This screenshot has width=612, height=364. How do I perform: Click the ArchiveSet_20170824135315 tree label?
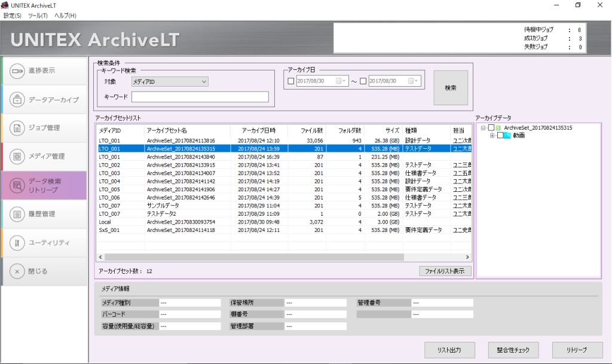click(538, 127)
